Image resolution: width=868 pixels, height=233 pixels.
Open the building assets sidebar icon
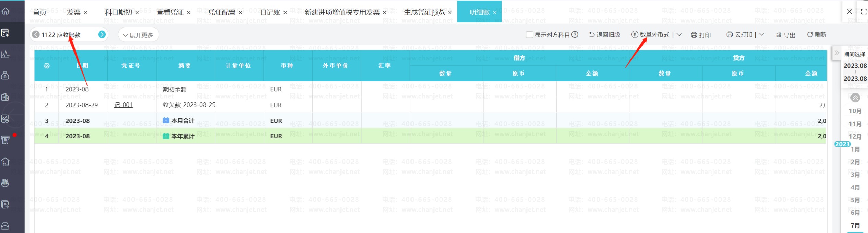(x=5, y=97)
